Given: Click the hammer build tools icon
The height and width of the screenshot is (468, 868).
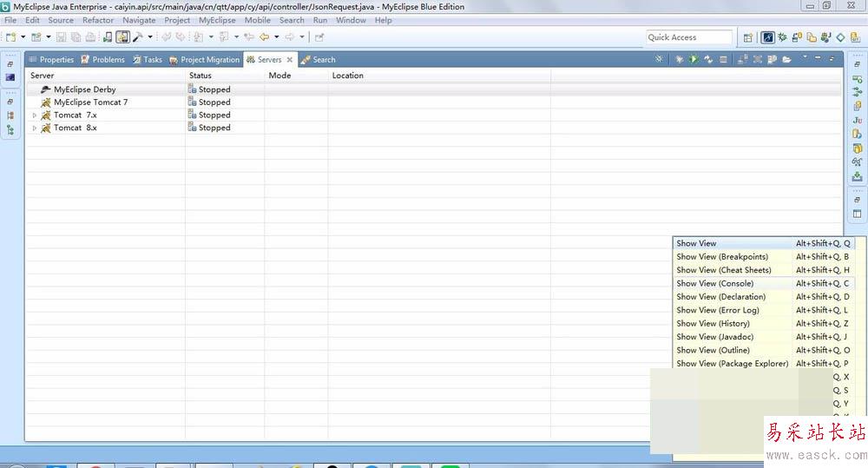Looking at the screenshot, I should pos(138,37).
